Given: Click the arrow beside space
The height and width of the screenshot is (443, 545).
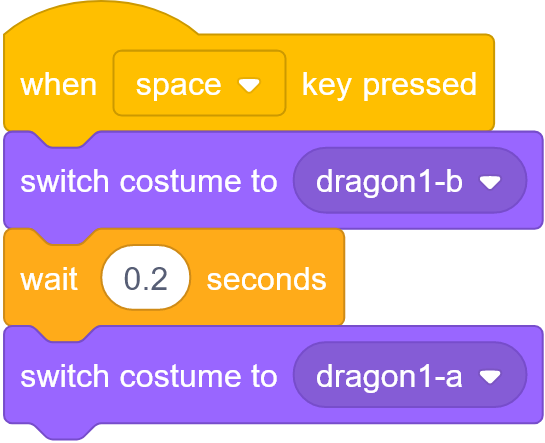Looking at the screenshot, I should coord(249,85).
